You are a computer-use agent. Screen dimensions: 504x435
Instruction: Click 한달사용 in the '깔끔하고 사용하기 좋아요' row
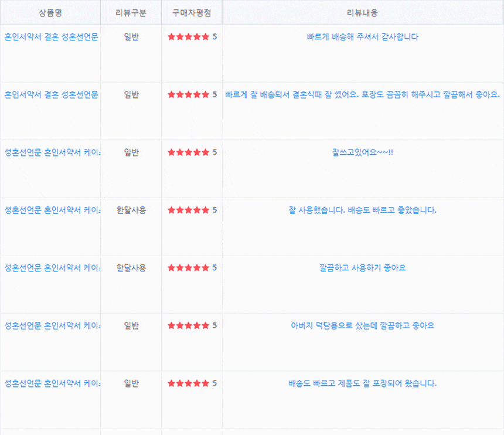click(x=131, y=268)
